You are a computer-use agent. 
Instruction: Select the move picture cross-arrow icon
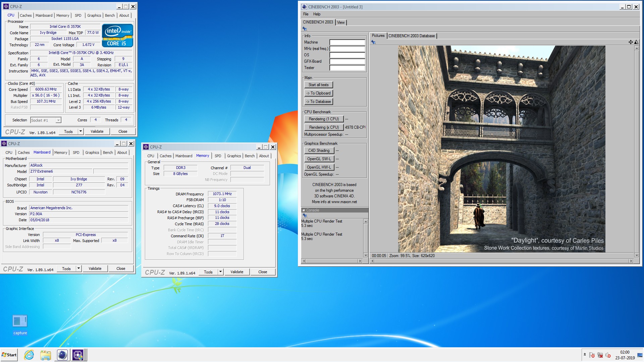tap(631, 42)
